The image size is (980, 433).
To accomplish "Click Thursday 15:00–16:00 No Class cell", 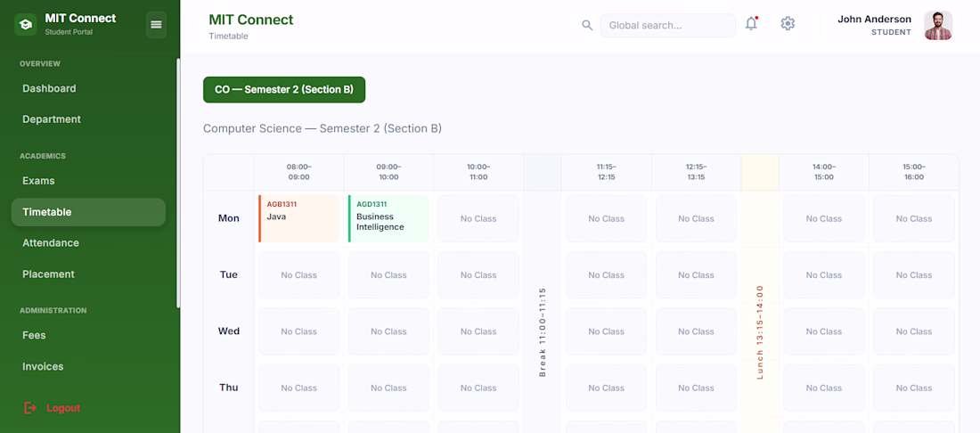I will click(x=914, y=388).
